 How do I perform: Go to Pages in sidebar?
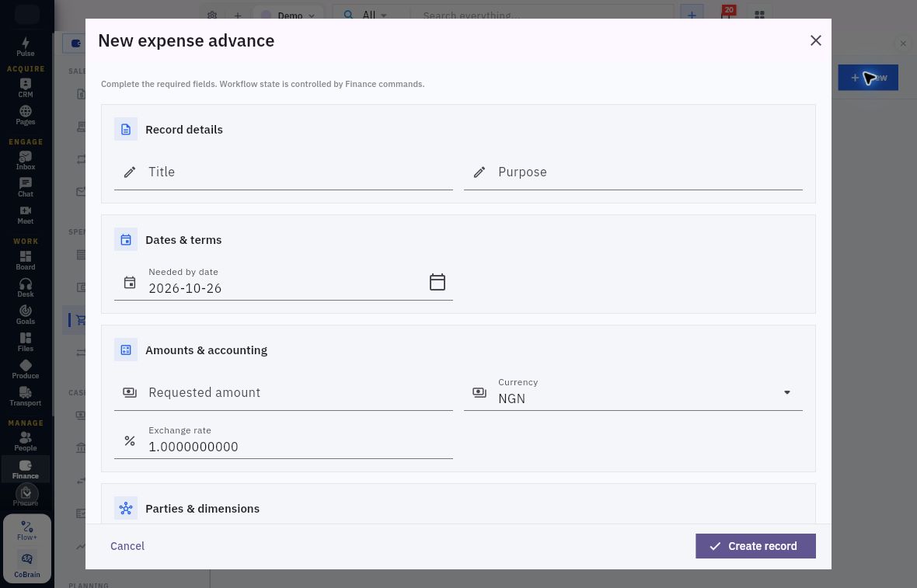pos(25,115)
